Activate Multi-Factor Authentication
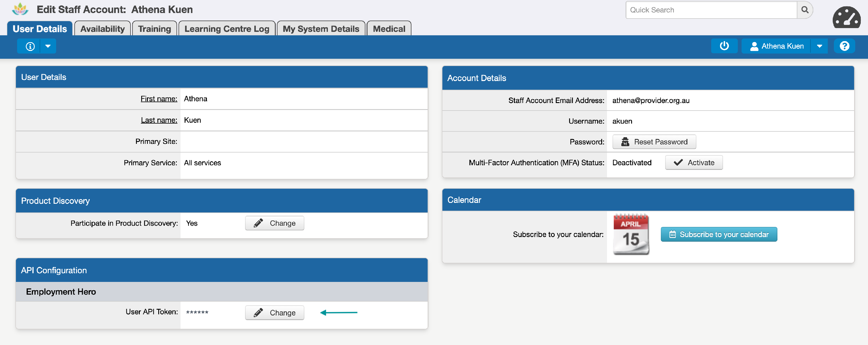The height and width of the screenshot is (345, 868). tap(694, 163)
